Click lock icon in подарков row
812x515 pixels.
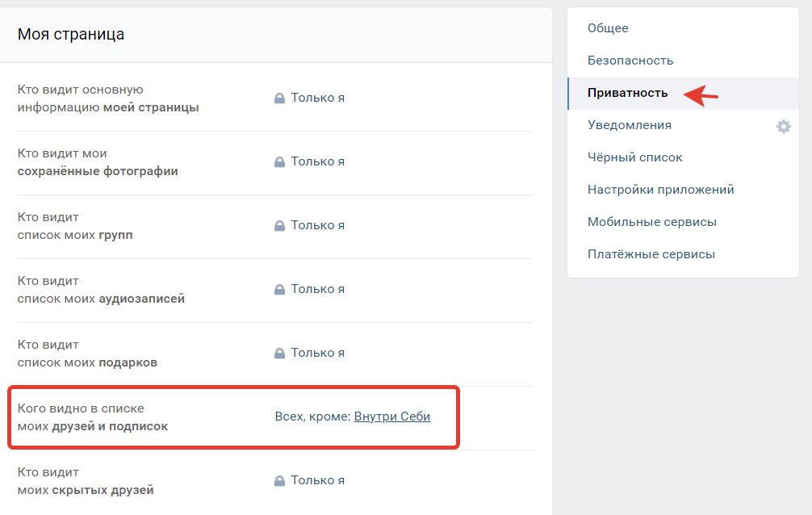click(x=279, y=353)
